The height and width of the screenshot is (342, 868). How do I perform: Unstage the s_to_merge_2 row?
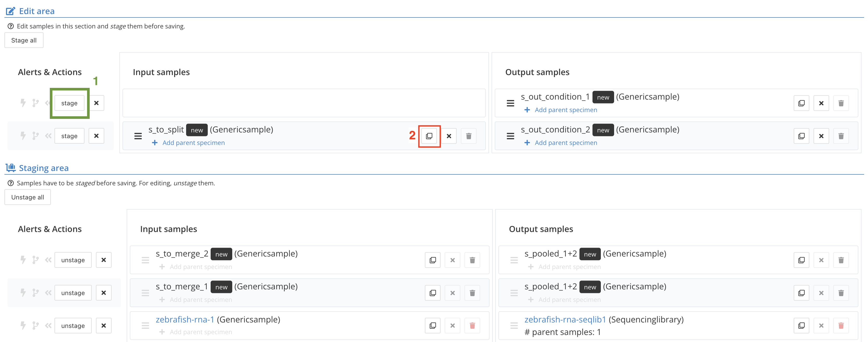tap(73, 260)
